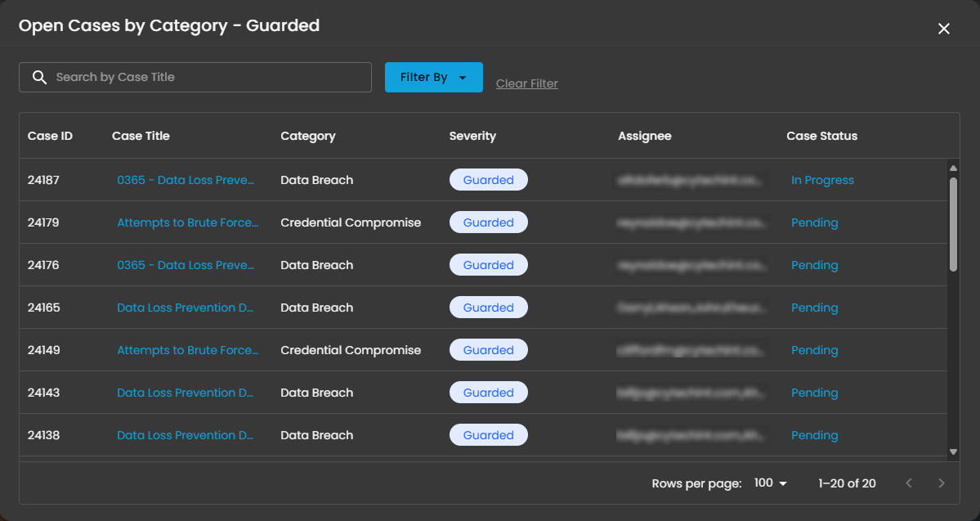Viewport: 980px width, 521px height.
Task: Click Pending status of case 24165
Action: [814, 308]
